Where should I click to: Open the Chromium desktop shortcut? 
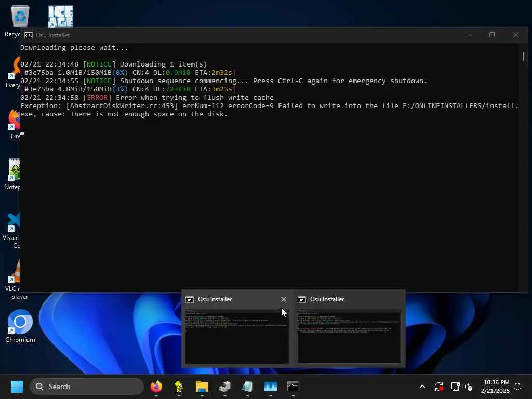coord(20,326)
